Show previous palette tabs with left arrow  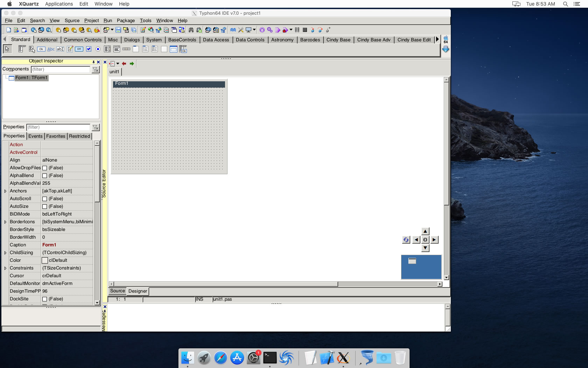tap(5, 40)
